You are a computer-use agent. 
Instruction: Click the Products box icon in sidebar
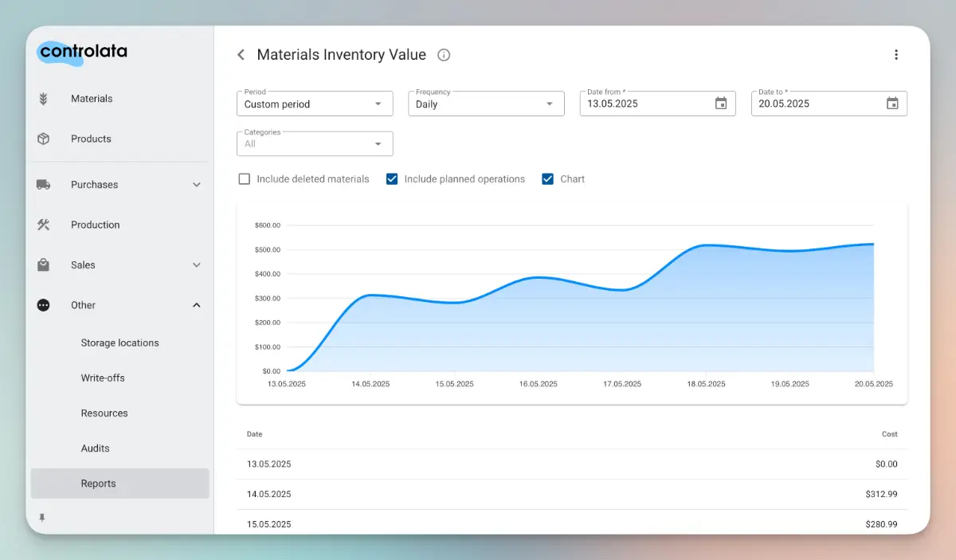(44, 139)
